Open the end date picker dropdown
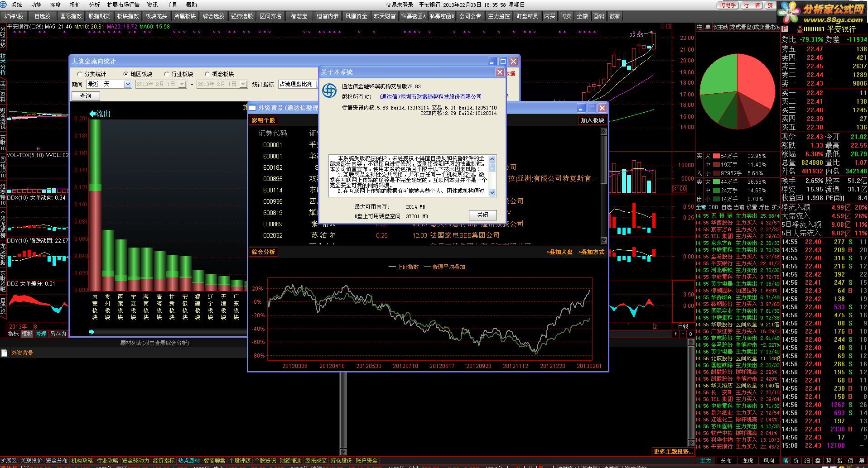The image size is (868, 468). click(x=243, y=84)
